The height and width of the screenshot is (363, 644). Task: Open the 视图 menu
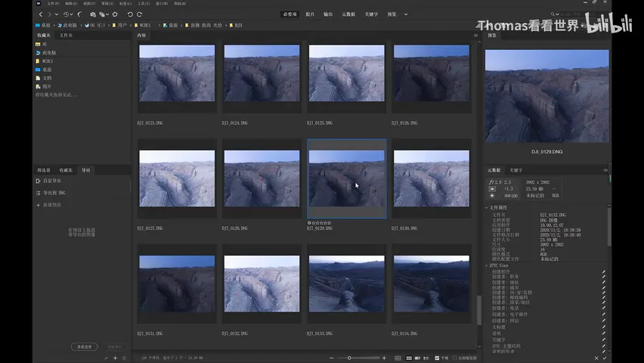89,3
